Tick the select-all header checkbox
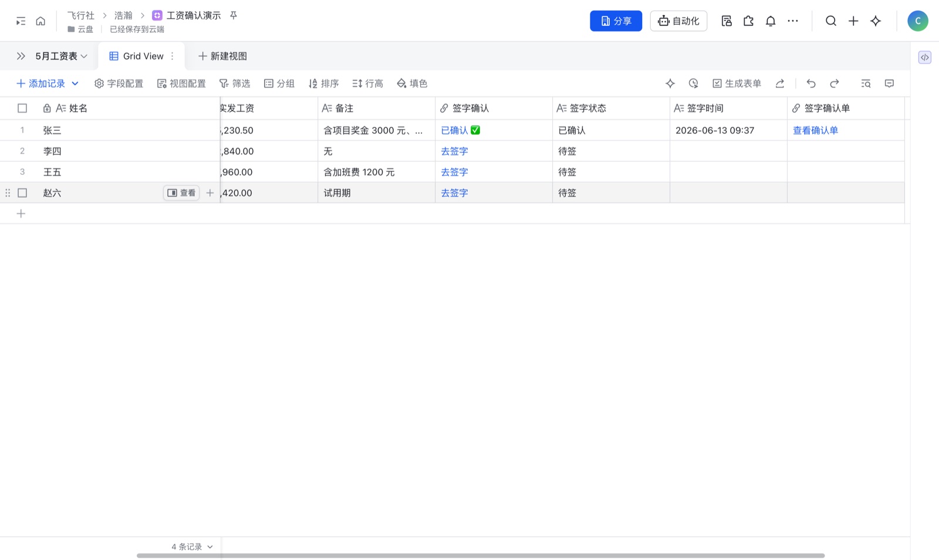Image resolution: width=939 pixels, height=560 pixels. (22, 108)
